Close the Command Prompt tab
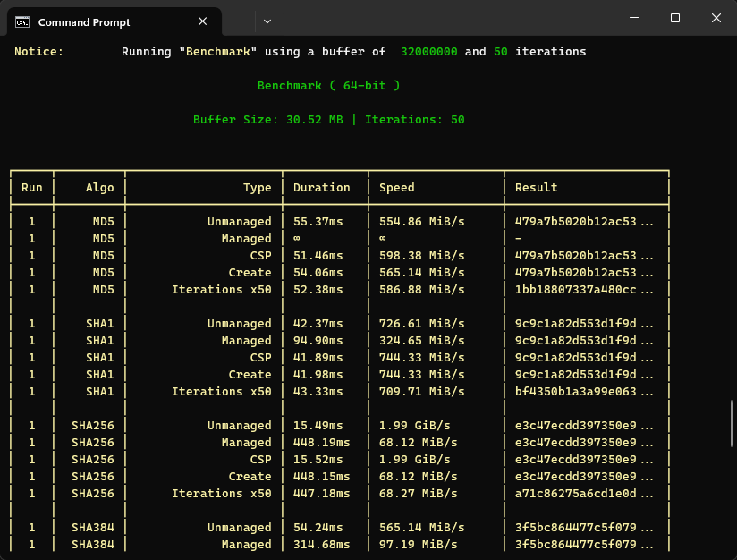The height and width of the screenshot is (560, 737). [x=202, y=21]
